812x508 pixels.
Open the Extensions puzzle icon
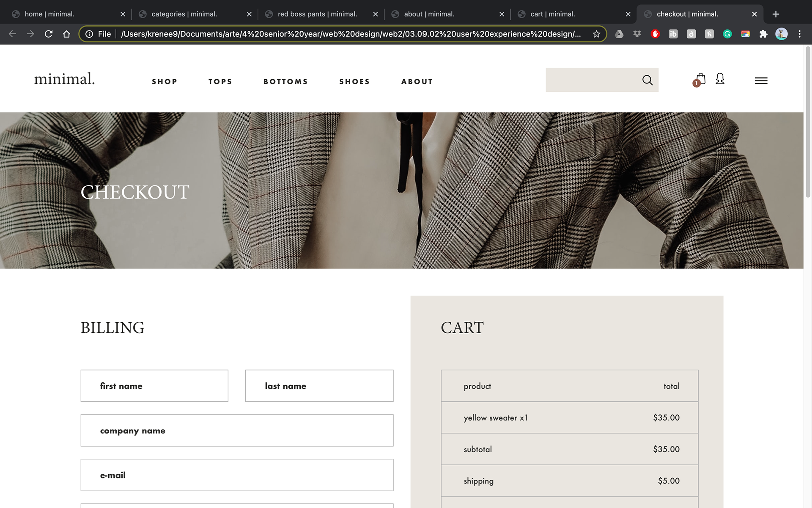pos(763,34)
